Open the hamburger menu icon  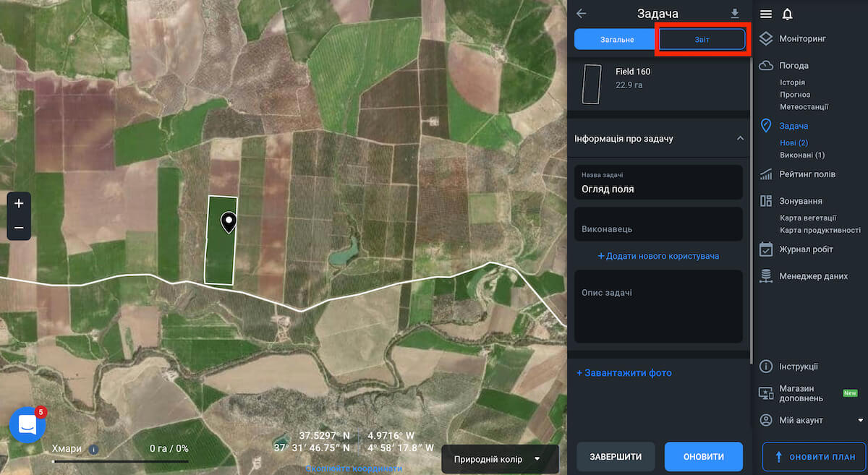[x=766, y=14]
